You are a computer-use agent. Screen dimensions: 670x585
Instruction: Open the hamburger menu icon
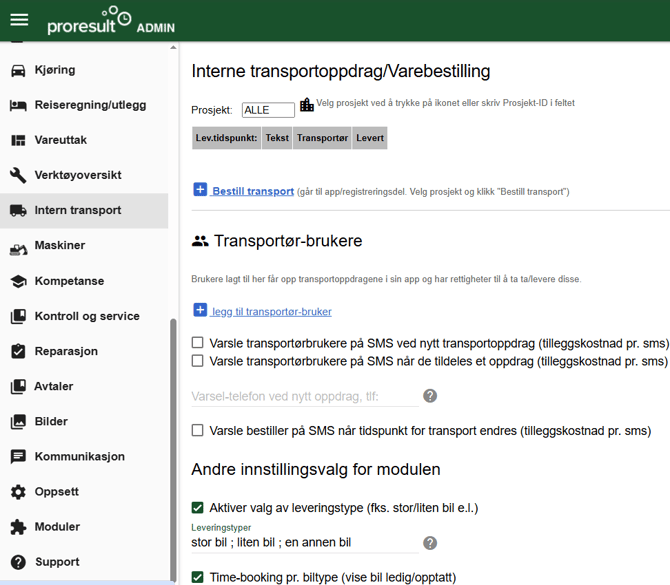(x=19, y=20)
